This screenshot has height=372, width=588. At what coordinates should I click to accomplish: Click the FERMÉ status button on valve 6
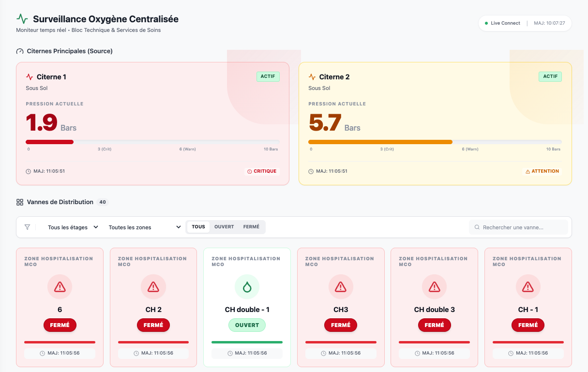pos(60,325)
